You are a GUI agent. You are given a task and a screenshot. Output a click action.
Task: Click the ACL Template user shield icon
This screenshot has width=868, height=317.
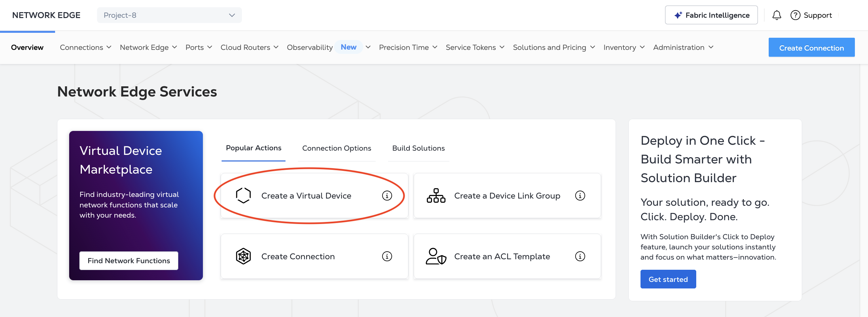pyautogui.click(x=436, y=256)
